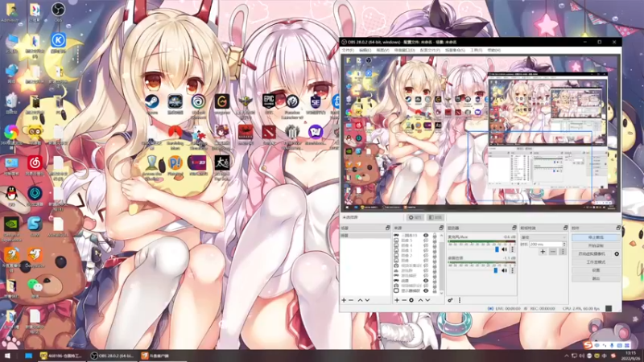Pop out the Scenes dock panel

pyautogui.click(x=387, y=228)
